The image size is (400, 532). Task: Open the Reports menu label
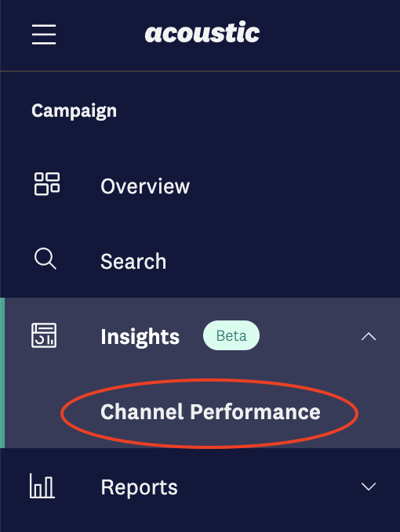(140, 487)
